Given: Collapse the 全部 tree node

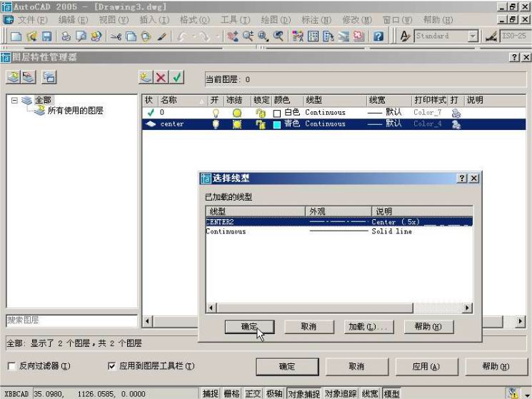Looking at the screenshot, I should (x=14, y=101).
